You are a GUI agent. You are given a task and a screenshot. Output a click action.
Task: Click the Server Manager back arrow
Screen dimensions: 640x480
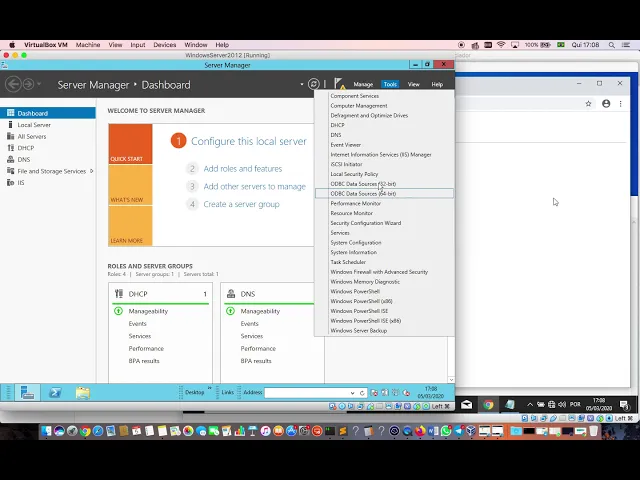pos(13,84)
